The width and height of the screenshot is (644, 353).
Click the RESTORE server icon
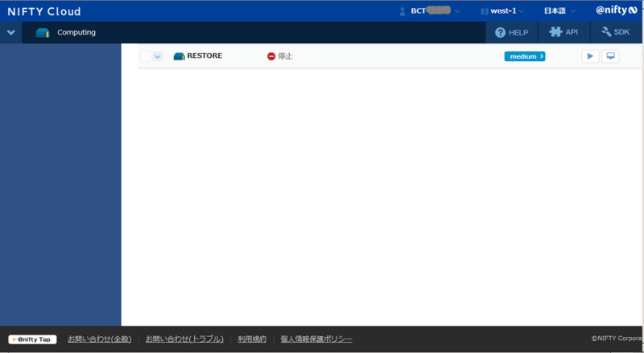(179, 56)
